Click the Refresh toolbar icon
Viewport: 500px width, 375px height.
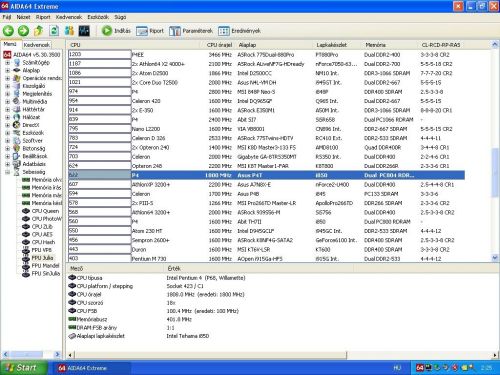point(54,31)
